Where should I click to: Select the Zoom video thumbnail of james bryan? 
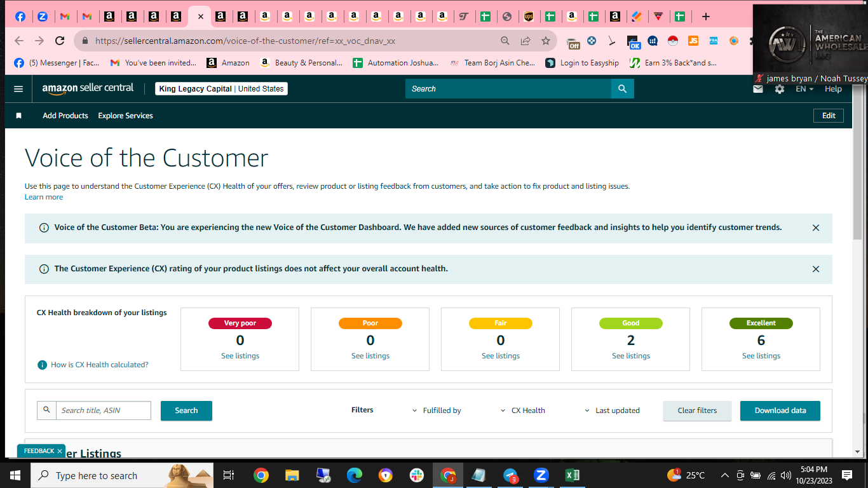click(x=810, y=44)
